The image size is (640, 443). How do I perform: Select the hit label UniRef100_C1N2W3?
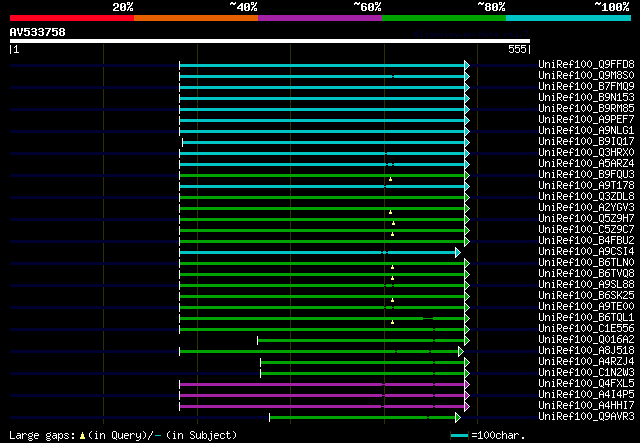click(586, 373)
